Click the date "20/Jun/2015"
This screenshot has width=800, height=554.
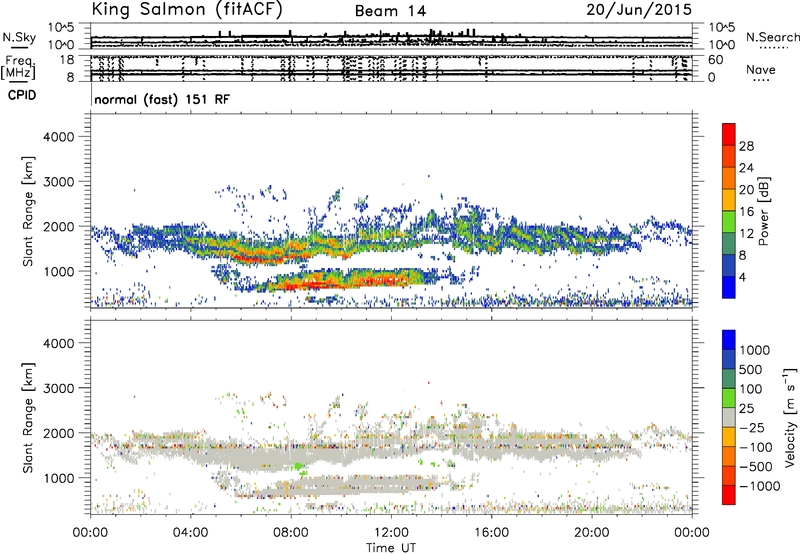[639, 10]
